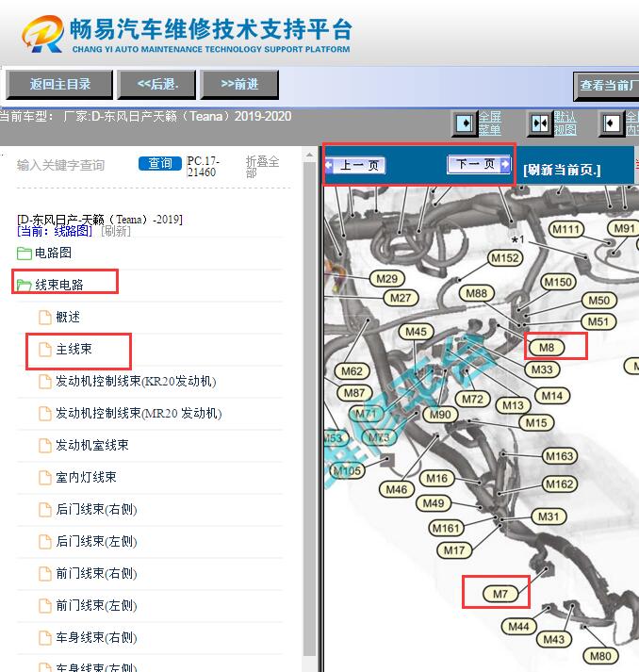The image size is (639, 672).
Task: Click connector label M161 in the diagram
Action: click(446, 528)
